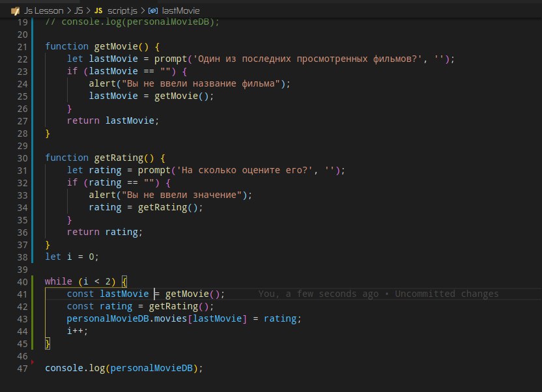The height and width of the screenshot is (392, 542).
Task: Open the lastMovie breadcrumb symbol segment
Action: click(x=181, y=10)
